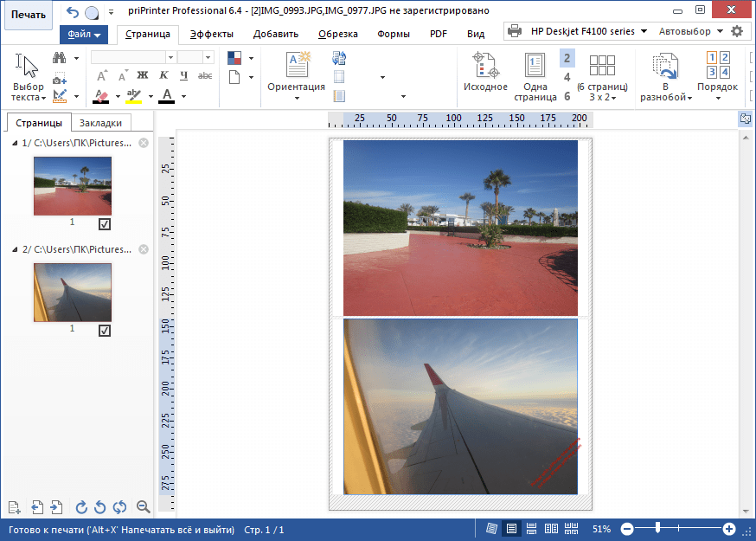Choose the Одна страница layout
Image resolution: width=756 pixels, height=541 pixels.
click(535, 77)
